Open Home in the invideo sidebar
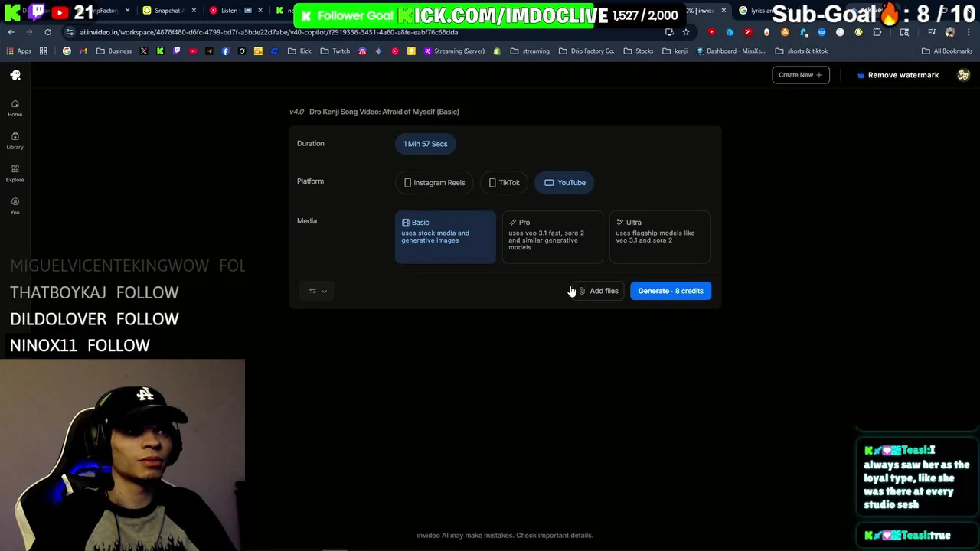980x551 pixels. [15, 108]
